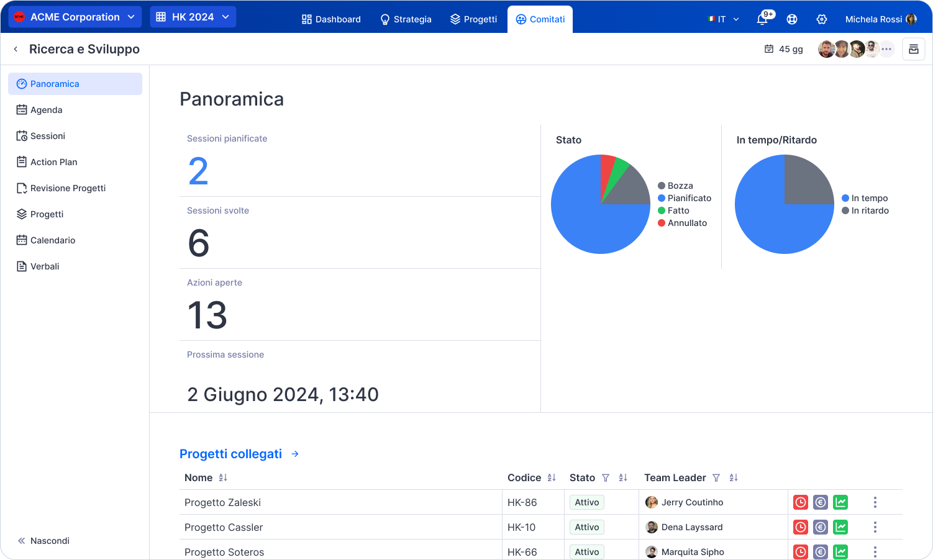Open the settings gear icon

click(x=822, y=19)
